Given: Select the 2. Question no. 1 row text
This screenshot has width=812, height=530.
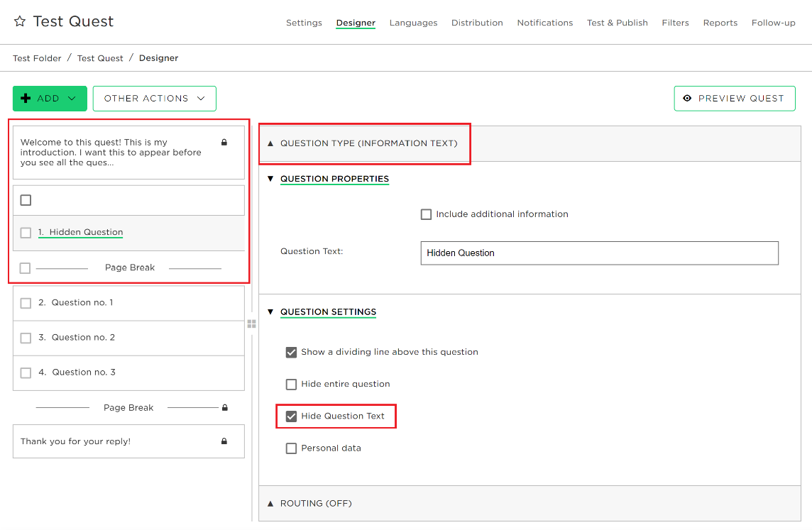Looking at the screenshot, I should point(76,303).
